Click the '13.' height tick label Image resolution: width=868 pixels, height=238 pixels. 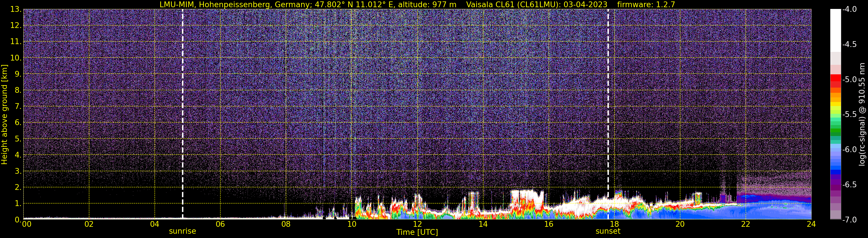pyautogui.click(x=16, y=9)
